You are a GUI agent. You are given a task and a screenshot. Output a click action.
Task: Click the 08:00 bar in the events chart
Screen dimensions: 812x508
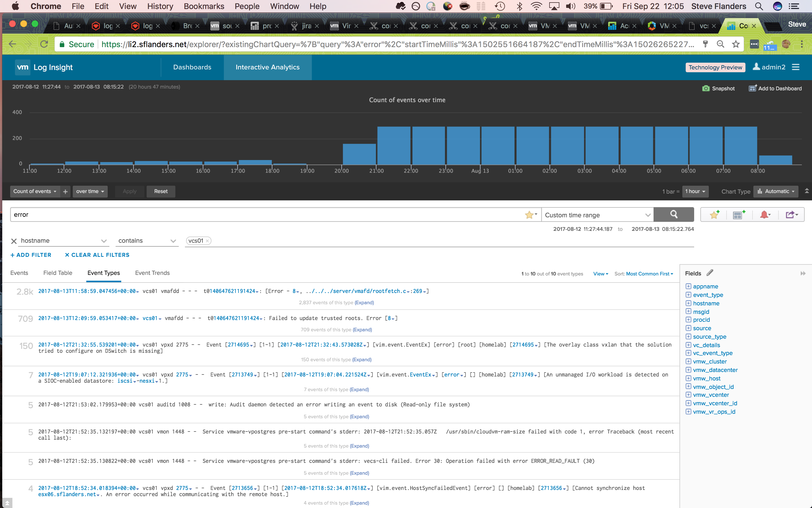tap(775, 160)
